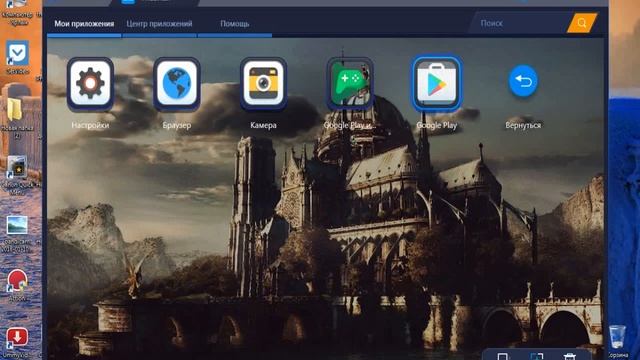Click the blue Вернуться back icon
Image resolution: width=640 pixels, height=360 pixels.
tap(523, 81)
